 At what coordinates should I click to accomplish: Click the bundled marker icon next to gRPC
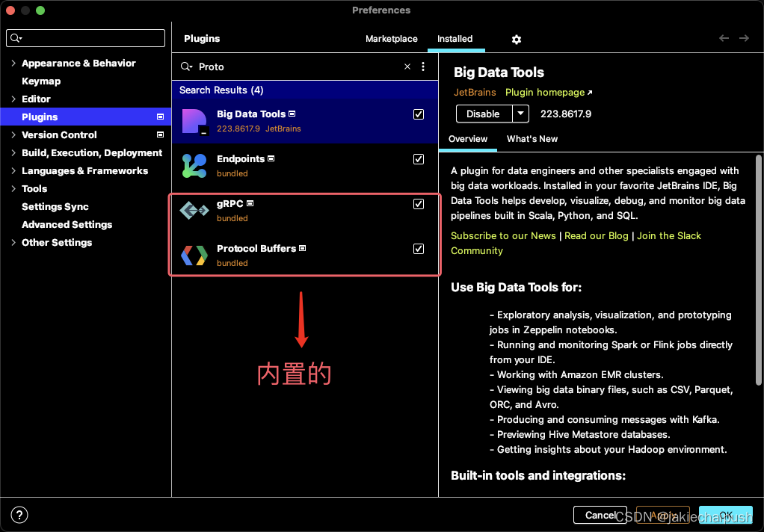tap(250, 204)
